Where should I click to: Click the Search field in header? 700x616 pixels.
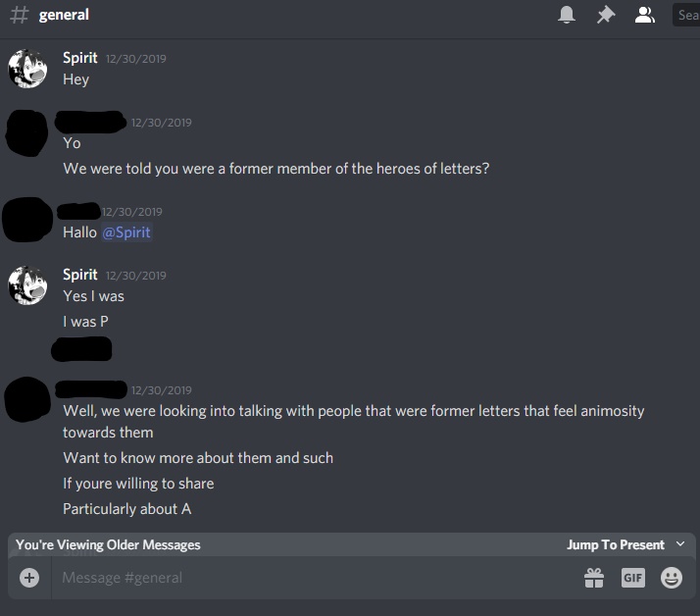pyautogui.click(x=686, y=15)
